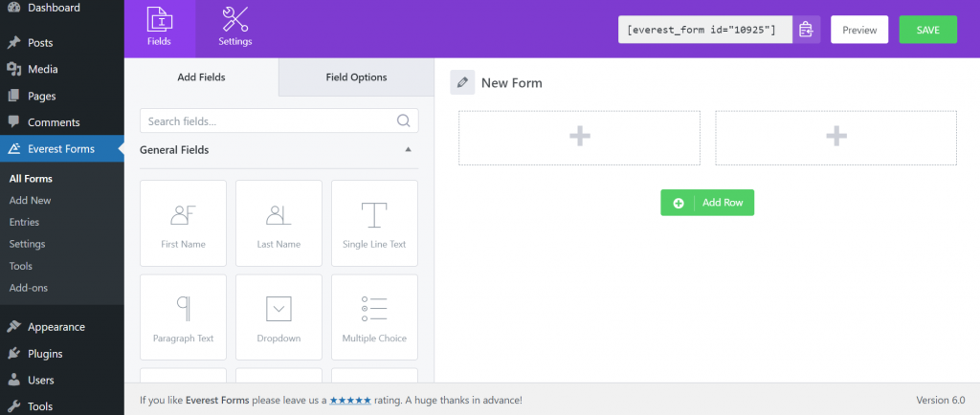Add the Dropdown field
This screenshot has width=980, height=415.
pos(278,317)
